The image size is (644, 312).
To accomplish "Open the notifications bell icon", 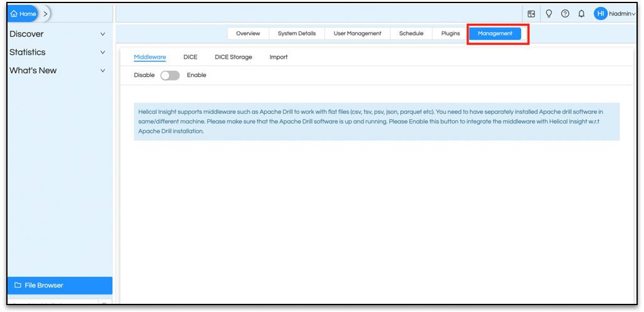I will tap(581, 14).
